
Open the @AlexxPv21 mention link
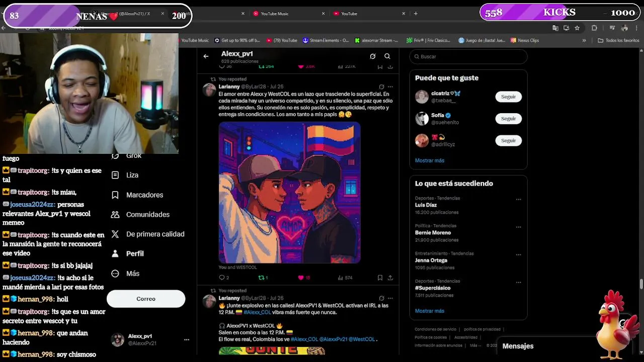pos(333,339)
